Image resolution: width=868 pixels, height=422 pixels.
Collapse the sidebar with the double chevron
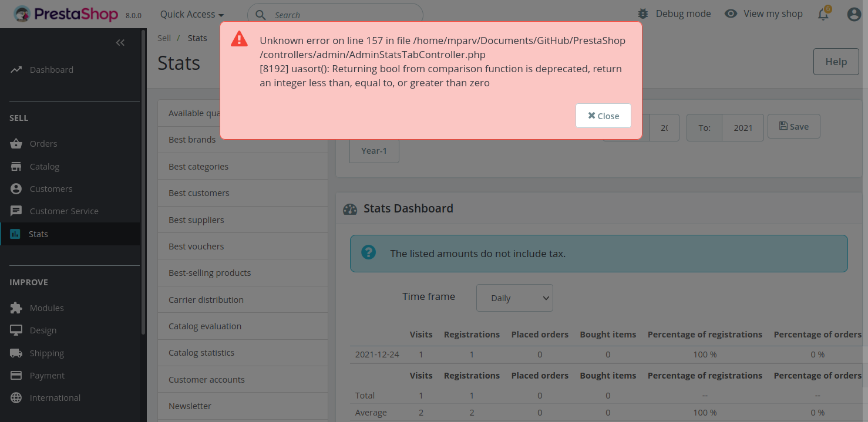pyautogui.click(x=120, y=42)
